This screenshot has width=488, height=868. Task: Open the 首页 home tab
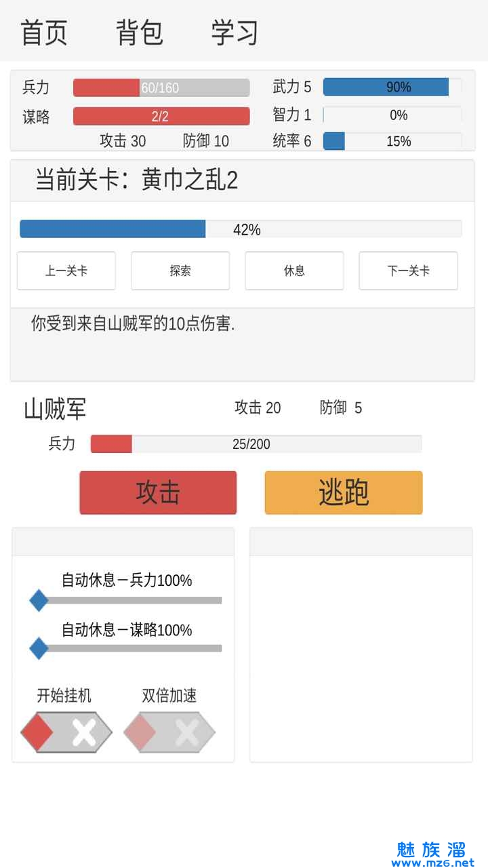point(44,33)
